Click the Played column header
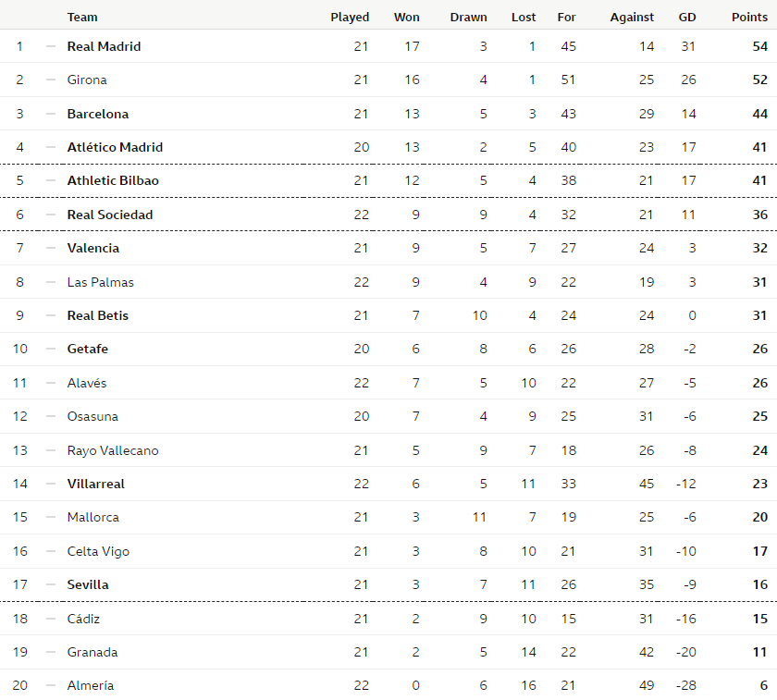The width and height of the screenshot is (777, 700). (350, 17)
